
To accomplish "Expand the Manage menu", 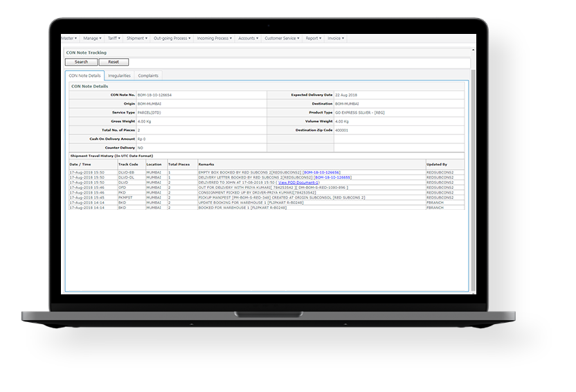I will click(93, 39).
